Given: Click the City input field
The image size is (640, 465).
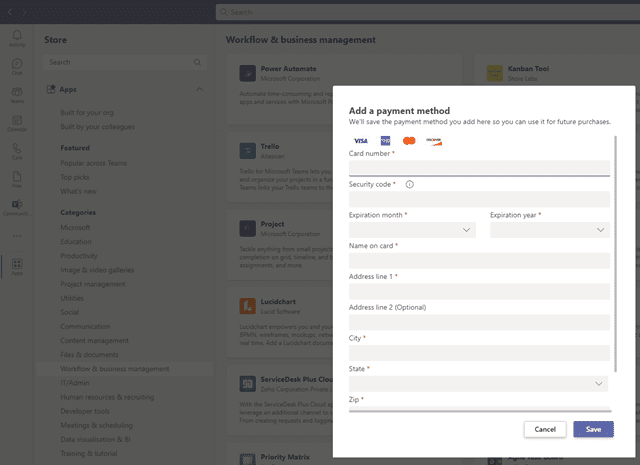Looking at the screenshot, I should click(x=479, y=353).
